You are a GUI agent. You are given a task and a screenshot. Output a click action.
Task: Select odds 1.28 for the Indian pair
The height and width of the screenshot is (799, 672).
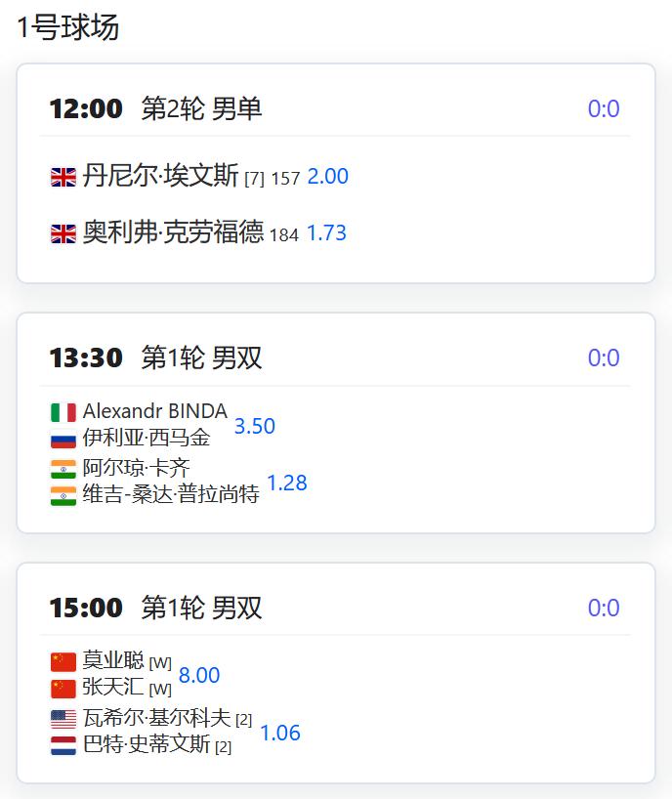pyautogui.click(x=287, y=483)
